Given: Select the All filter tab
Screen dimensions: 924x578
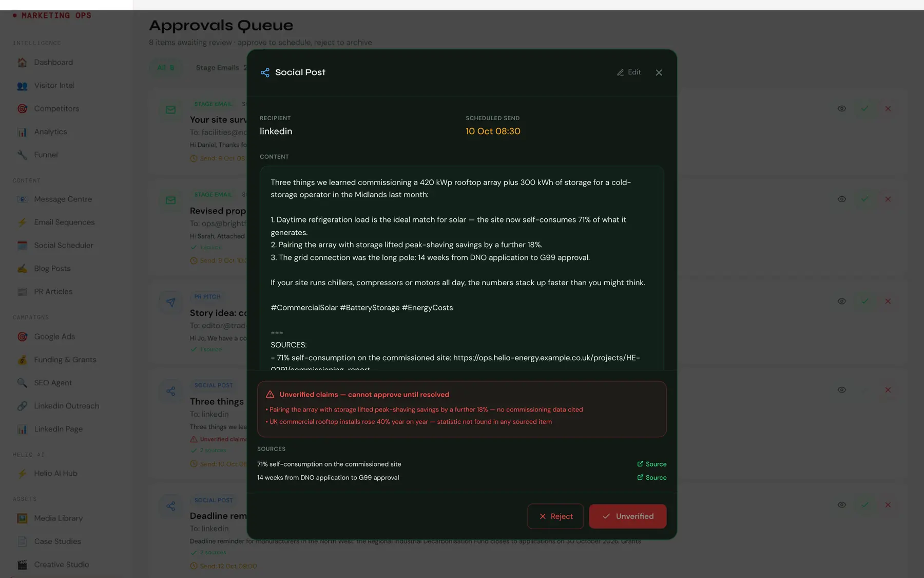Looking at the screenshot, I should coord(165,67).
